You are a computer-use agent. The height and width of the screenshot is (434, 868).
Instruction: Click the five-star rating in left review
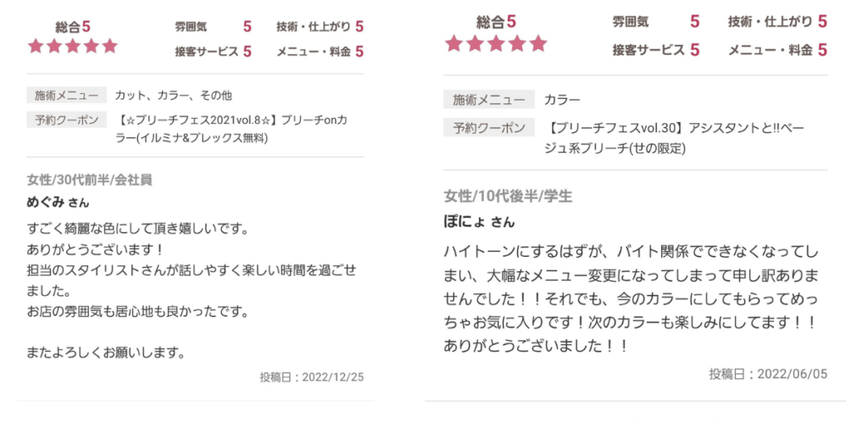pyautogui.click(x=73, y=46)
